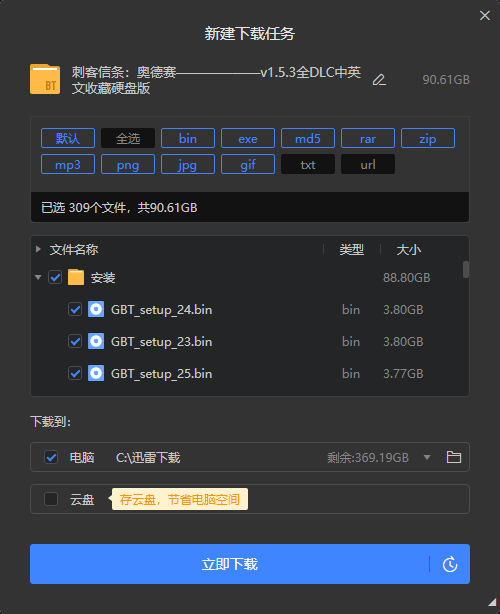
Task: Uncheck the 安装 folder checkbox
Action: [55, 278]
